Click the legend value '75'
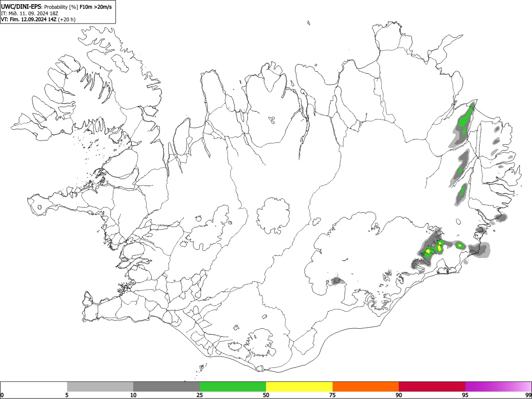 click(x=333, y=395)
